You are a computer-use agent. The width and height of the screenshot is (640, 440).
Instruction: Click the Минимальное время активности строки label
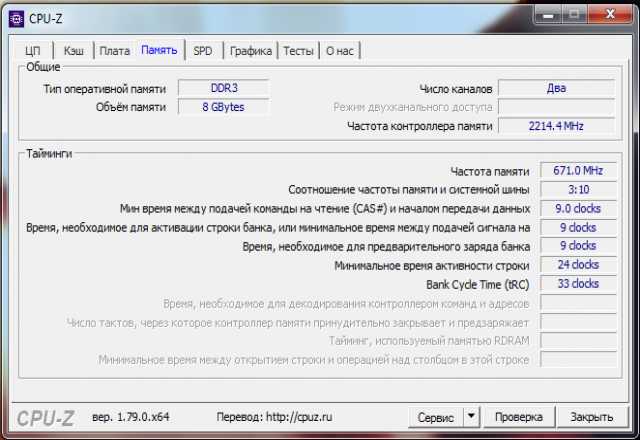pos(432,266)
